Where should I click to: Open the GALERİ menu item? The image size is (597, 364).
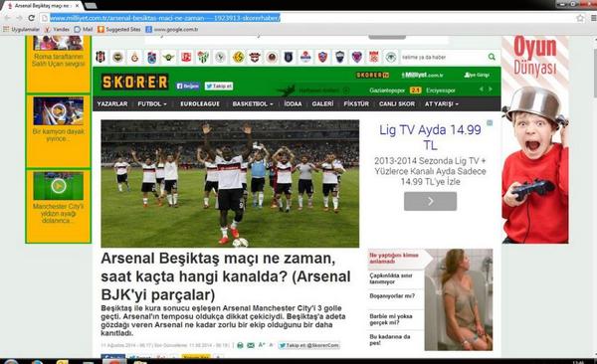click(322, 104)
